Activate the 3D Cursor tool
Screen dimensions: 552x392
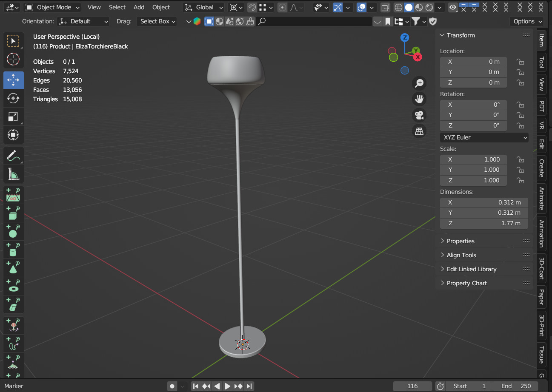[13, 60]
